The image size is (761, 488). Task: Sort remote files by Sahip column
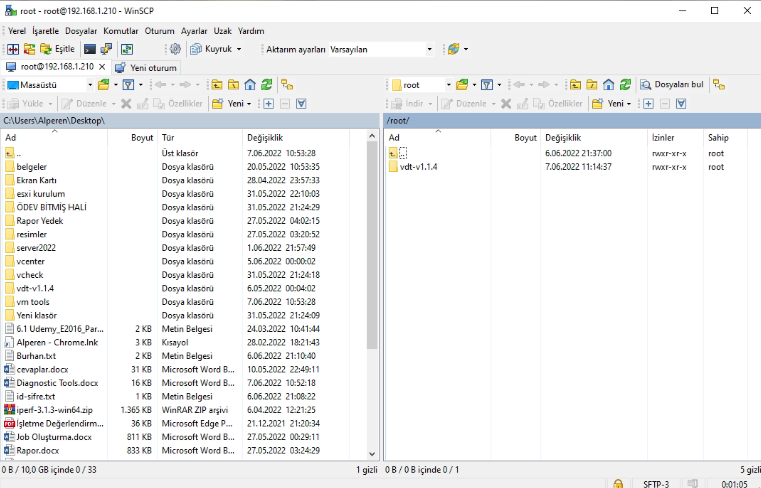[x=725, y=138]
